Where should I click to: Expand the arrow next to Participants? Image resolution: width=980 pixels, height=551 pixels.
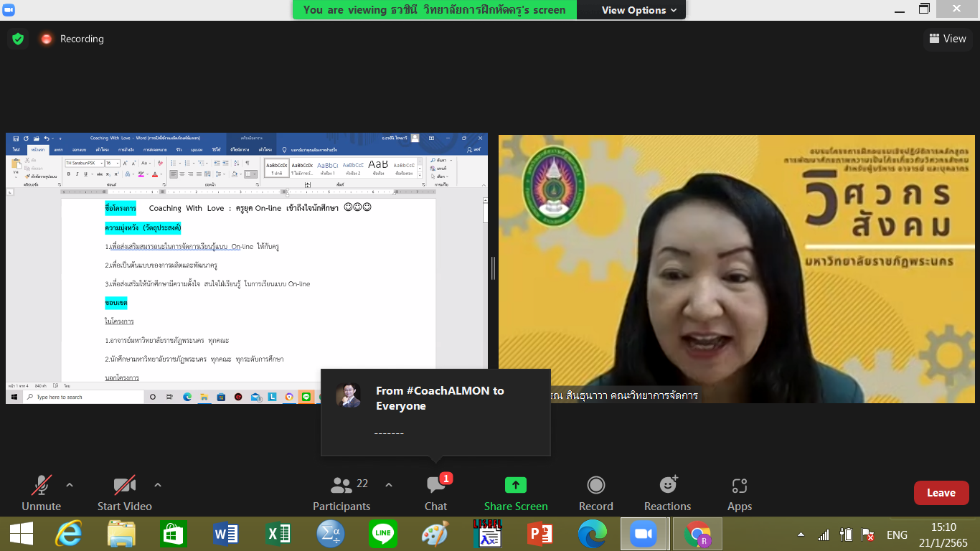389,485
